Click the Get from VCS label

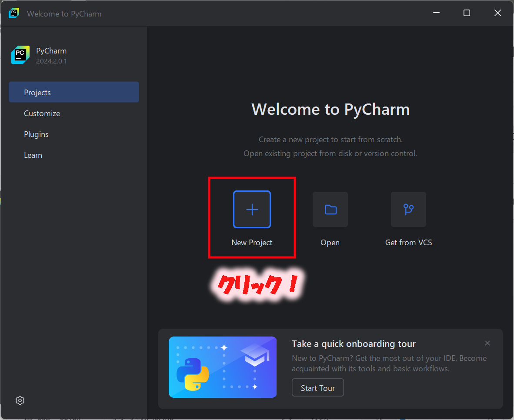pyautogui.click(x=408, y=243)
